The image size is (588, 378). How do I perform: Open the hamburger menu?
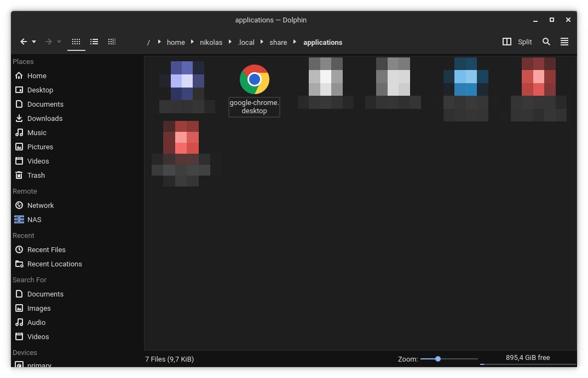(x=564, y=42)
